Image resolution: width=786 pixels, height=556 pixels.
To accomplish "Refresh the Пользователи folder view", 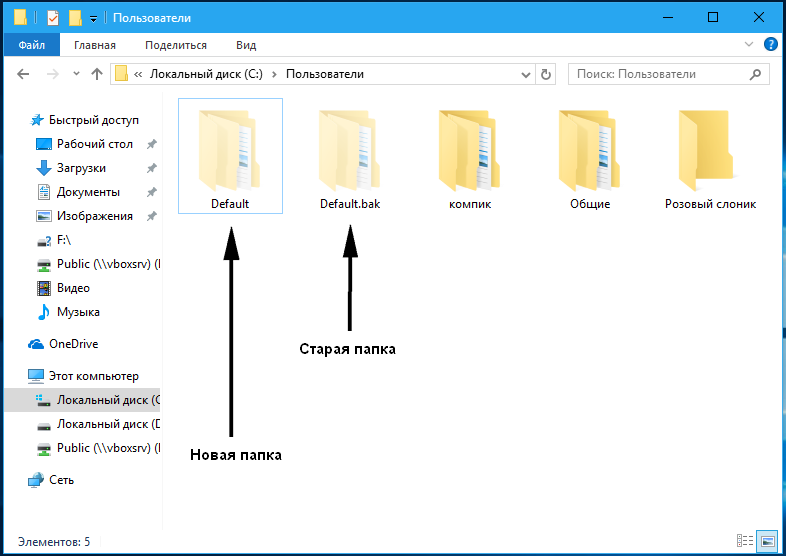I will (x=545, y=75).
